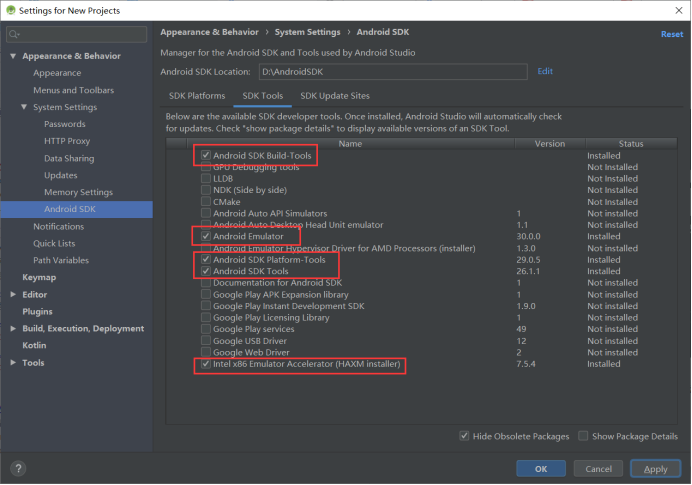The height and width of the screenshot is (485, 692).
Task: Toggle Hide Obsolete Packages checkbox
Action: 464,436
